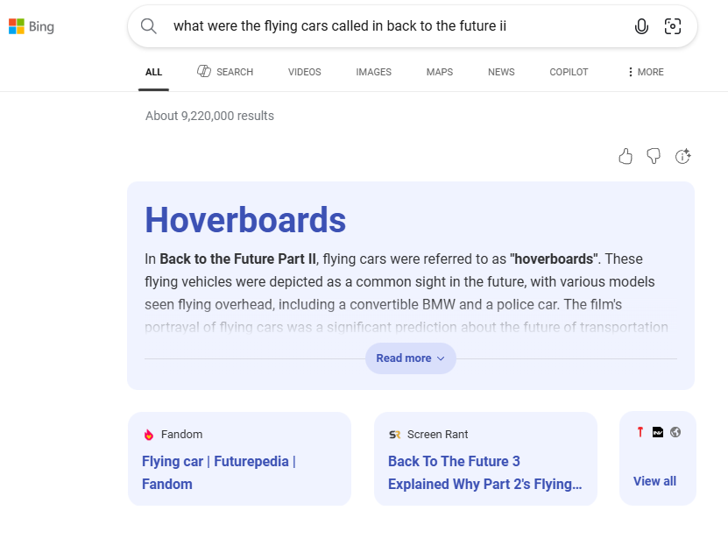Switch to the IMAGES tab
The width and height of the screenshot is (728, 560).
[374, 72]
